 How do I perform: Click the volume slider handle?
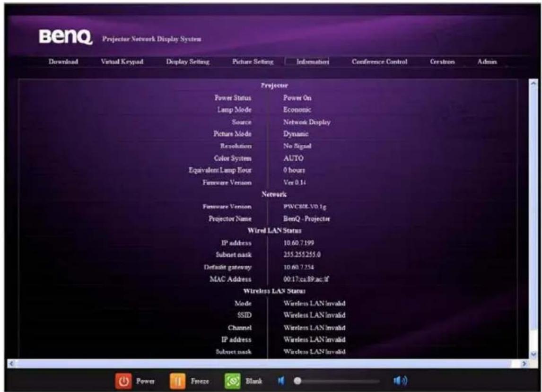pos(297,381)
